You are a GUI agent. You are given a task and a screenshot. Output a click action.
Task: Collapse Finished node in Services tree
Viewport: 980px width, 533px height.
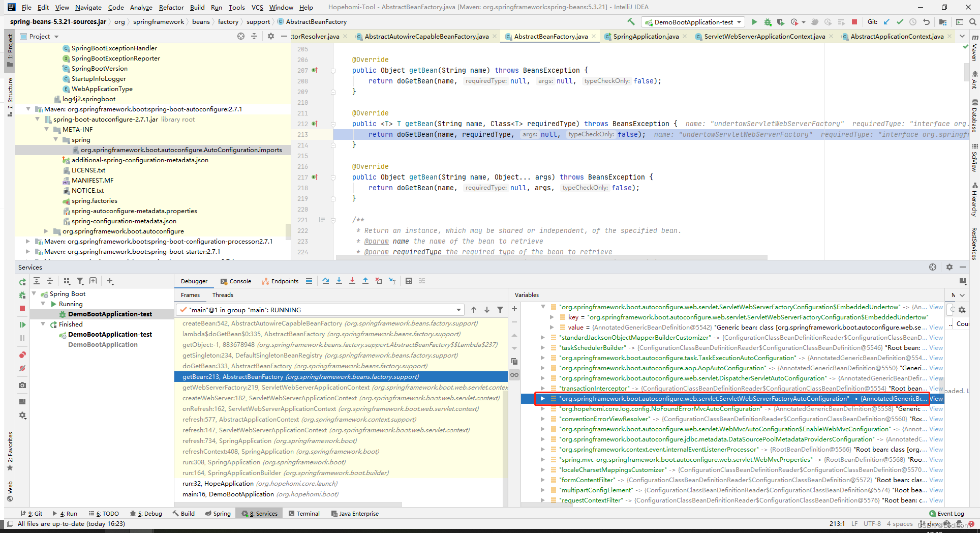[x=43, y=324]
